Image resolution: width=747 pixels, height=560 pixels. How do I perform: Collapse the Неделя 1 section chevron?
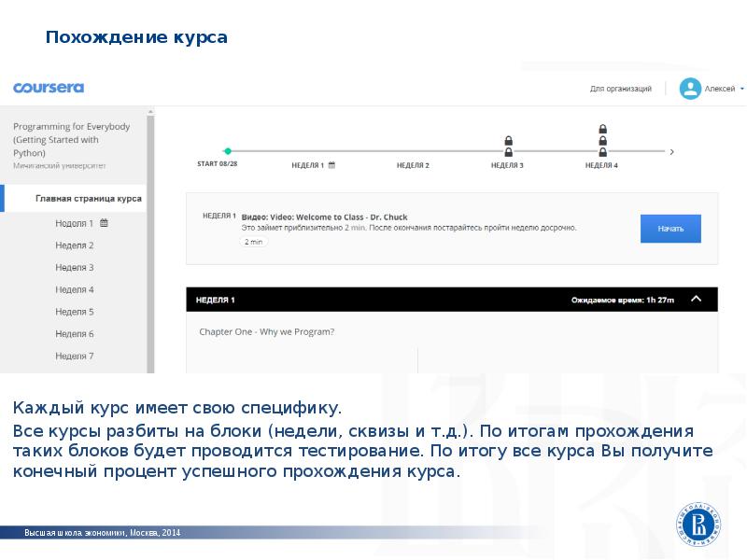(x=695, y=300)
